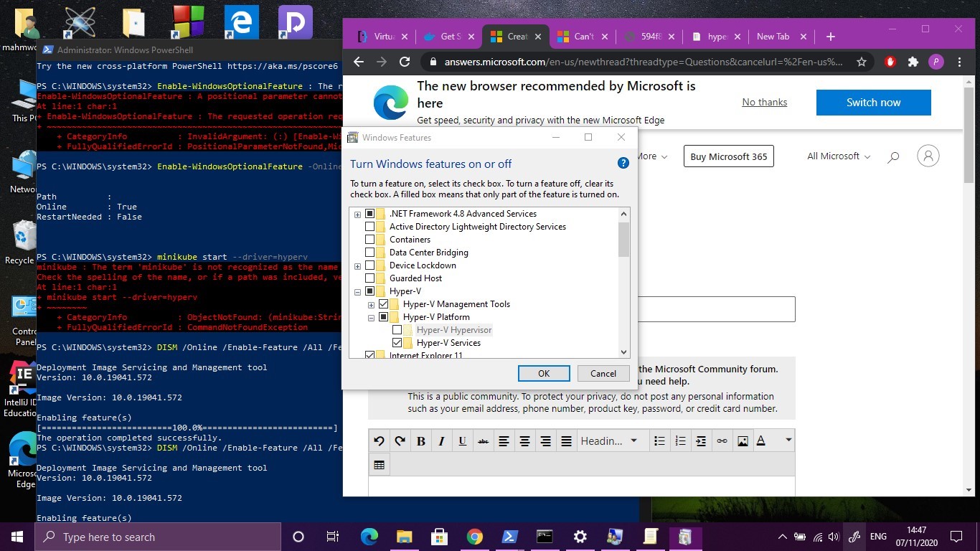
Task: Uncheck the Hyper-V Services checkbox
Action: click(397, 343)
